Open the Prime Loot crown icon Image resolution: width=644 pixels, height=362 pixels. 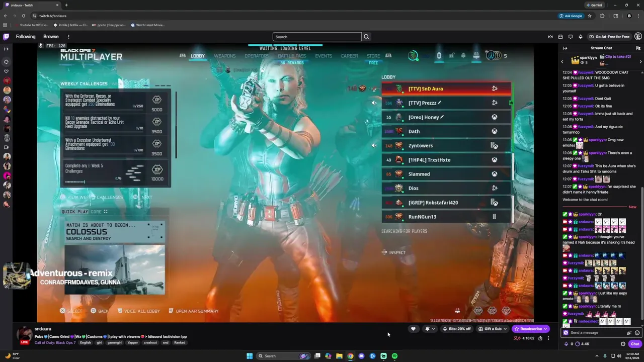pos(550,37)
